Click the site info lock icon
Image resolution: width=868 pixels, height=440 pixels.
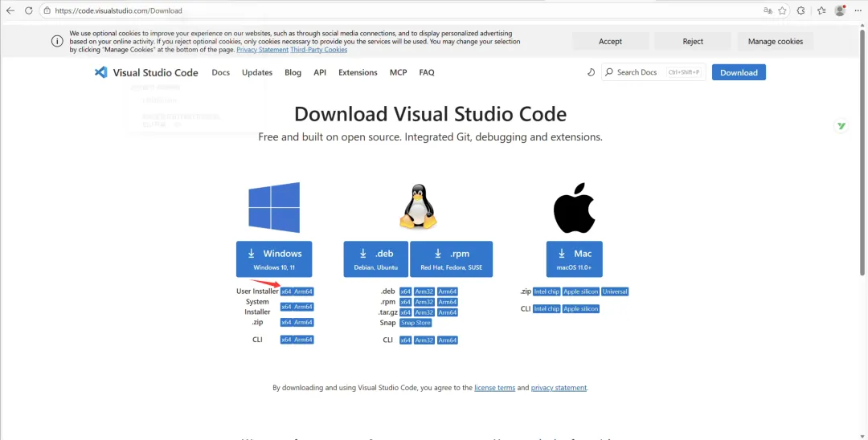pyautogui.click(x=47, y=10)
